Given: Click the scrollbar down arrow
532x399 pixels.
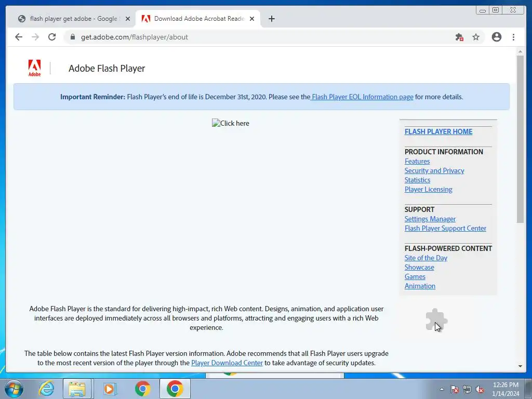Looking at the screenshot, I should click(x=520, y=366).
